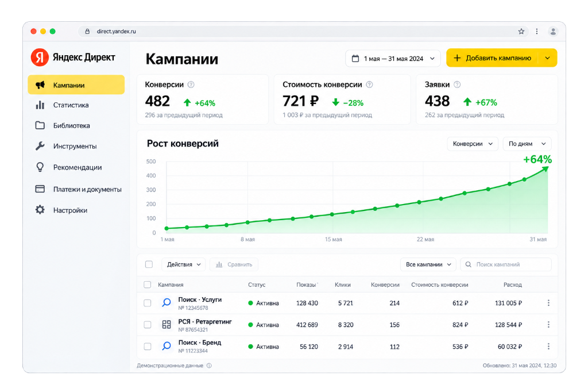Screen dimensions: 588x392
Task: Open Рекомендации in the sidebar
Action: [x=76, y=167]
